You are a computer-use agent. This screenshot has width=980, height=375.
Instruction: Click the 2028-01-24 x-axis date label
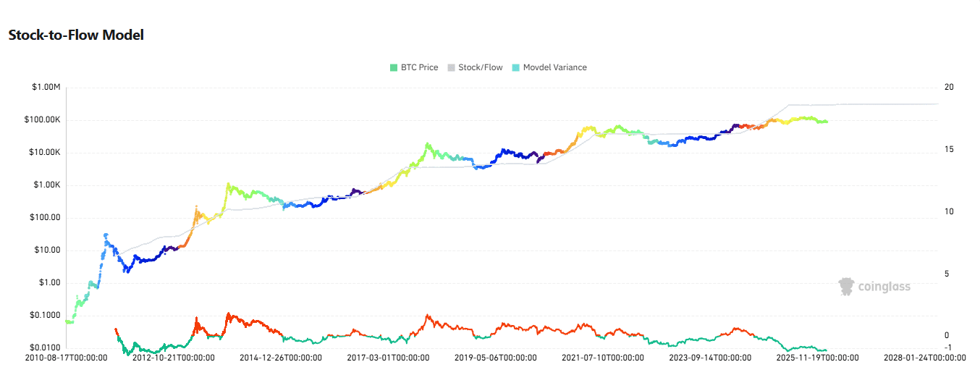(x=924, y=358)
